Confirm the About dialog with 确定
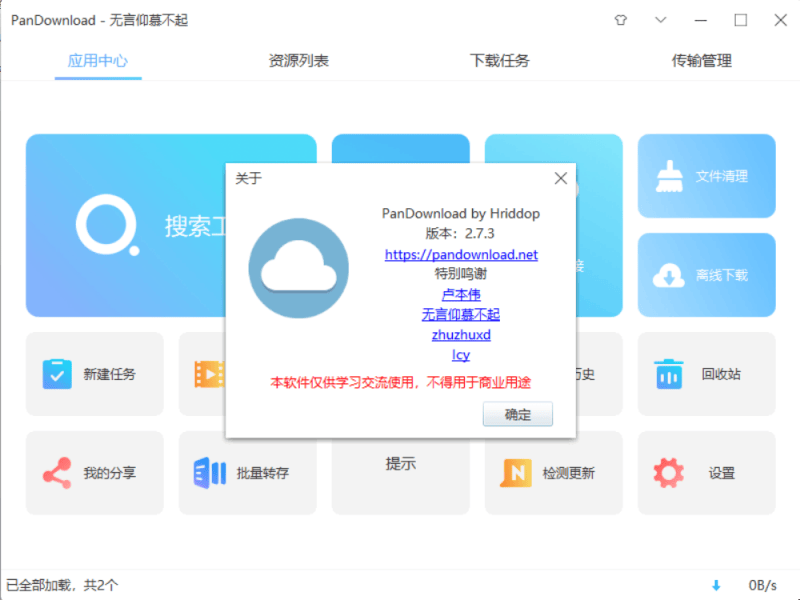The width and height of the screenshot is (800, 600). tap(518, 414)
